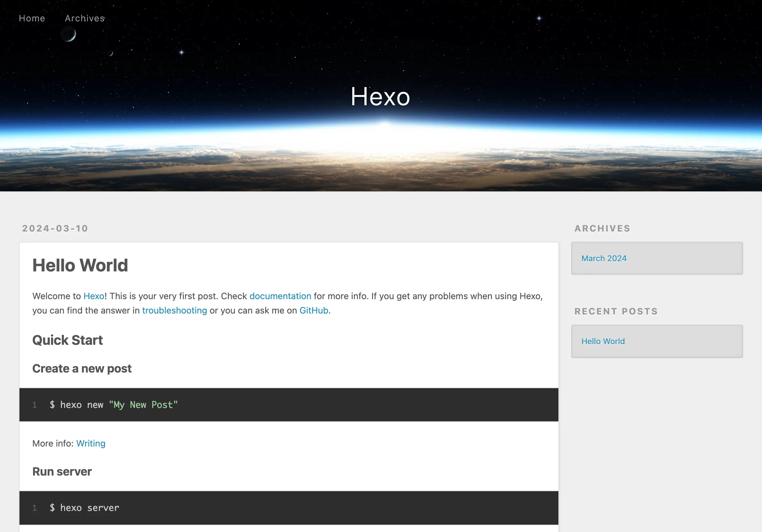762x532 pixels.
Task: Open Hello World under Recent Posts
Action: (x=603, y=341)
